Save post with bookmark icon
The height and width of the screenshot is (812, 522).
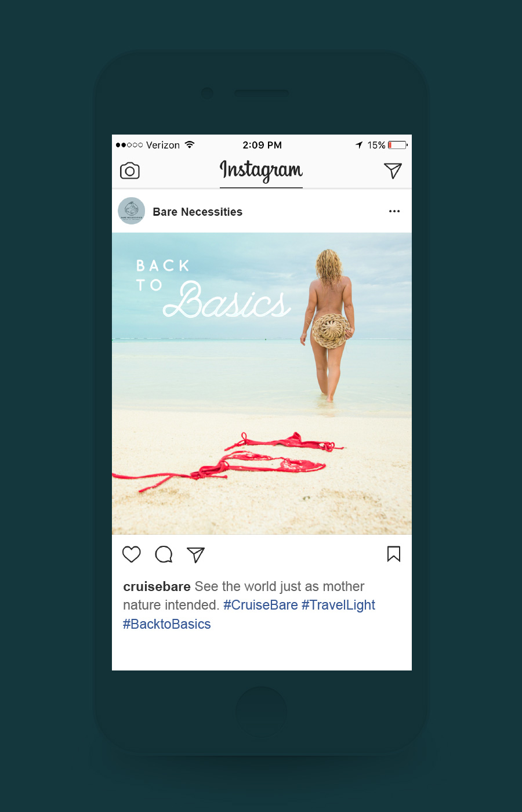(x=394, y=554)
